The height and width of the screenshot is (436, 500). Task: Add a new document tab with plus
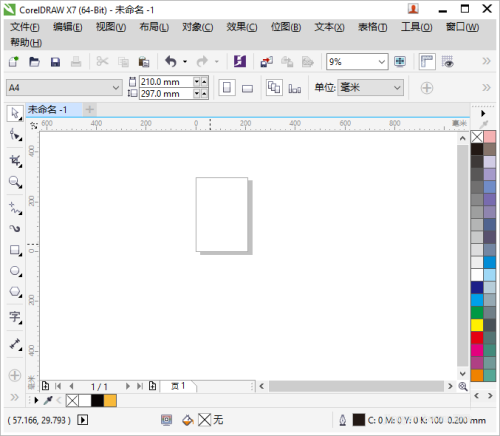(90, 109)
